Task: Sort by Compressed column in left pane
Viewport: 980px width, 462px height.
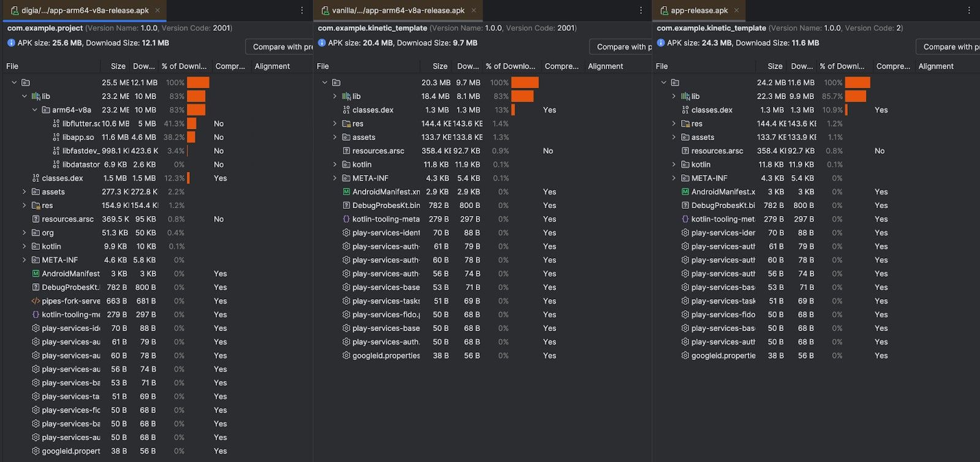Action: 230,66
